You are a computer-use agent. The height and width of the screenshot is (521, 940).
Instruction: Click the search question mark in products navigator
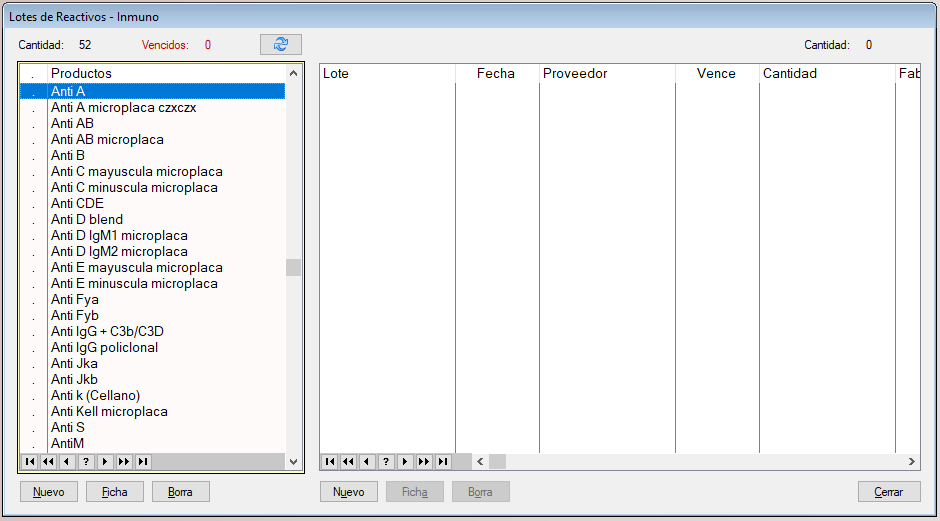86,461
